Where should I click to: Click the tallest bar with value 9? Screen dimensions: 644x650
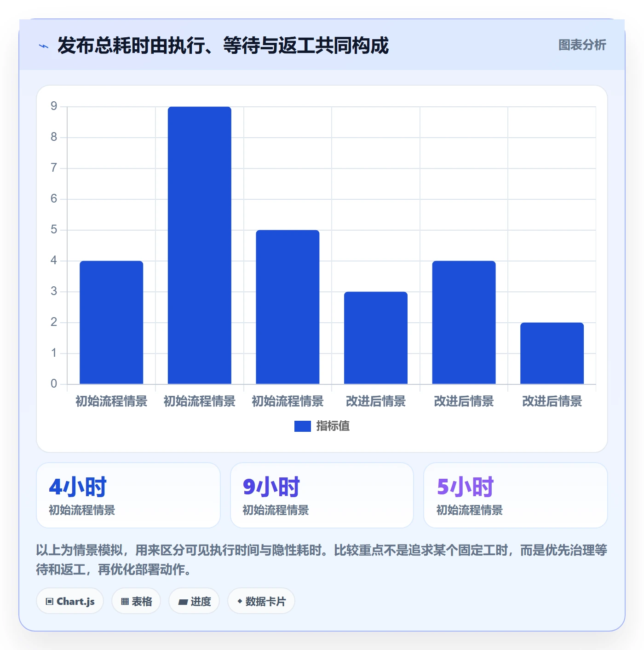coord(200,245)
